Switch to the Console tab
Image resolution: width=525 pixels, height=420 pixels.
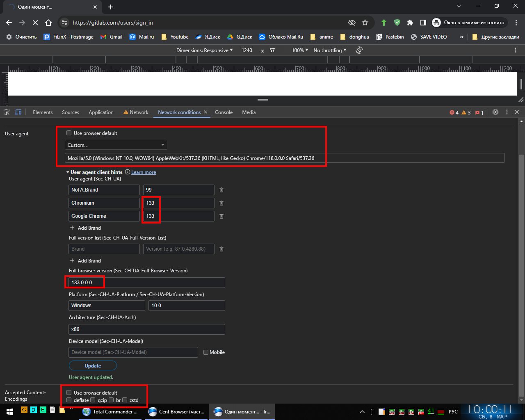[224, 112]
